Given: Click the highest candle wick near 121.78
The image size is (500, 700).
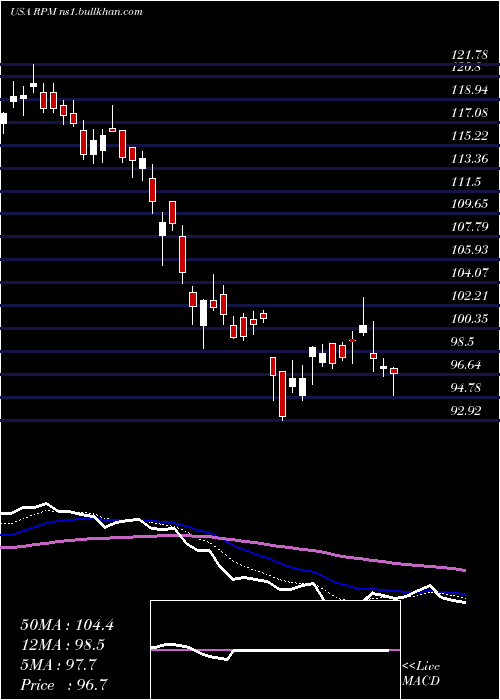Looking at the screenshot, I should tap(33, 78).
